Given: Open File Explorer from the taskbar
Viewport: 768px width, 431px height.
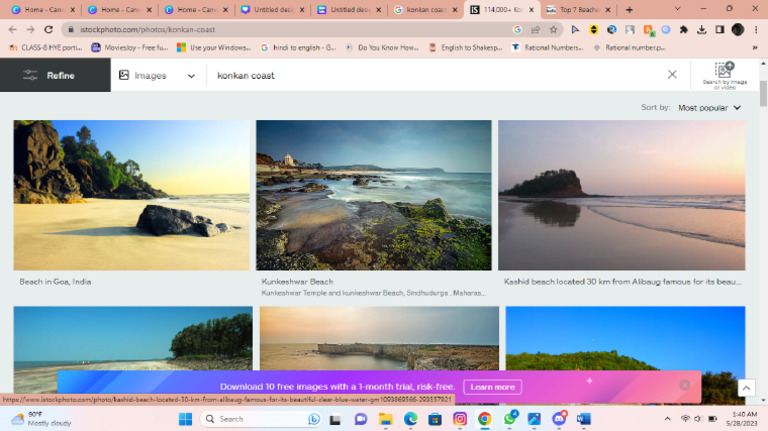Looking at the screenshot, I should [385, 419].
